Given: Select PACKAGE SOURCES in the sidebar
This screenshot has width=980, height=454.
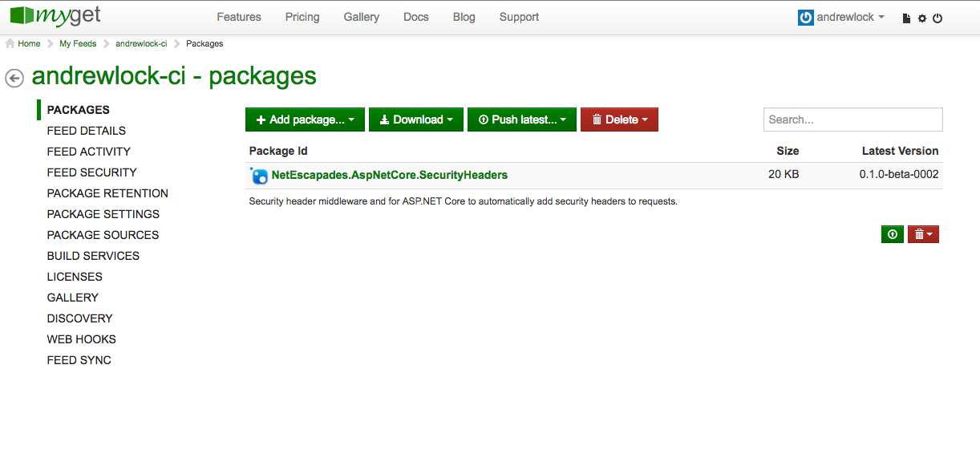Looking at the screenshot, I should point(103,235).
